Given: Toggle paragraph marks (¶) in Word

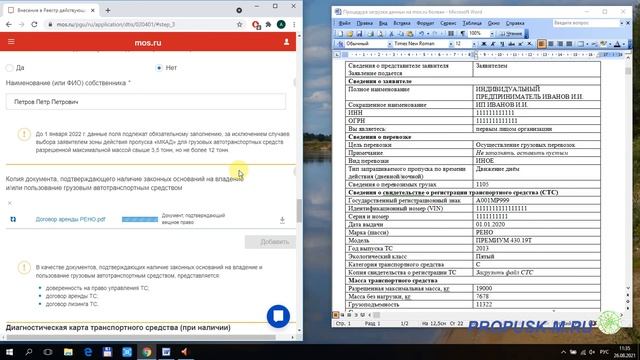Looking at the screenshot, I should (x=463, y=33).
